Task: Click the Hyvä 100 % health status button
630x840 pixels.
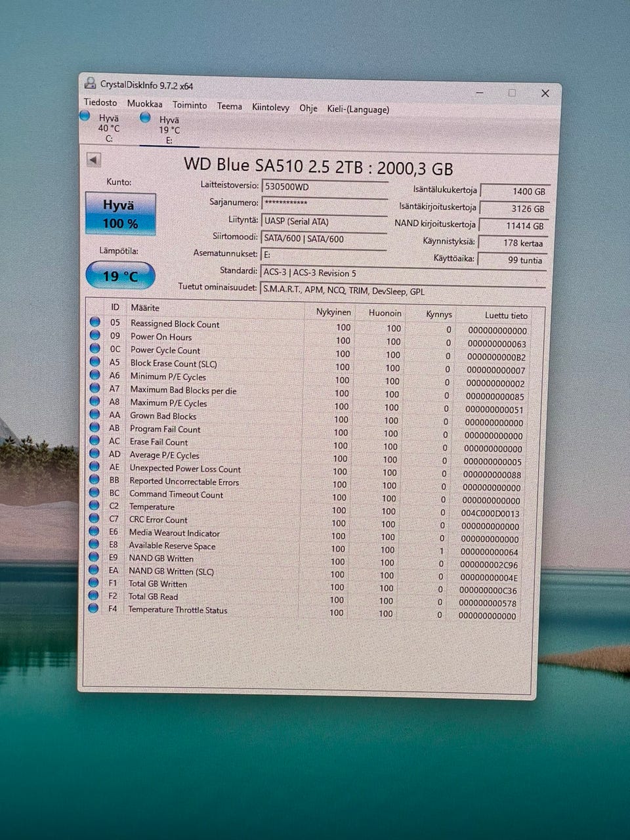Action: point(121,214)
